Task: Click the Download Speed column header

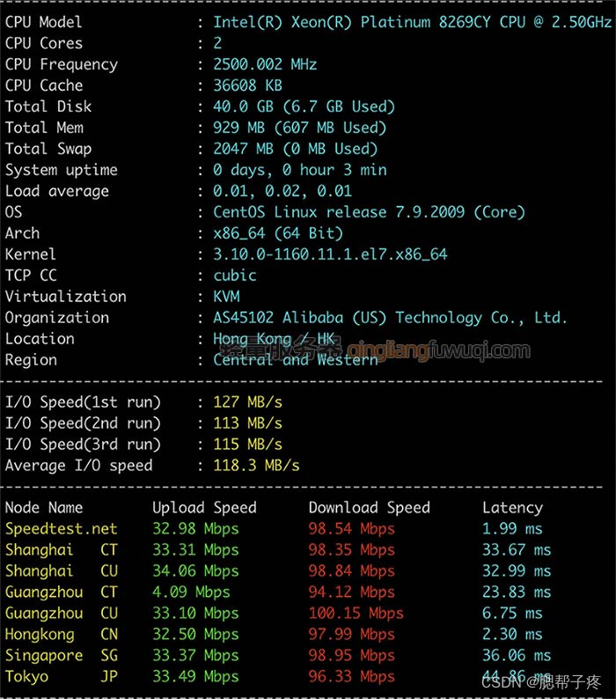Action: tap(369, 508)
